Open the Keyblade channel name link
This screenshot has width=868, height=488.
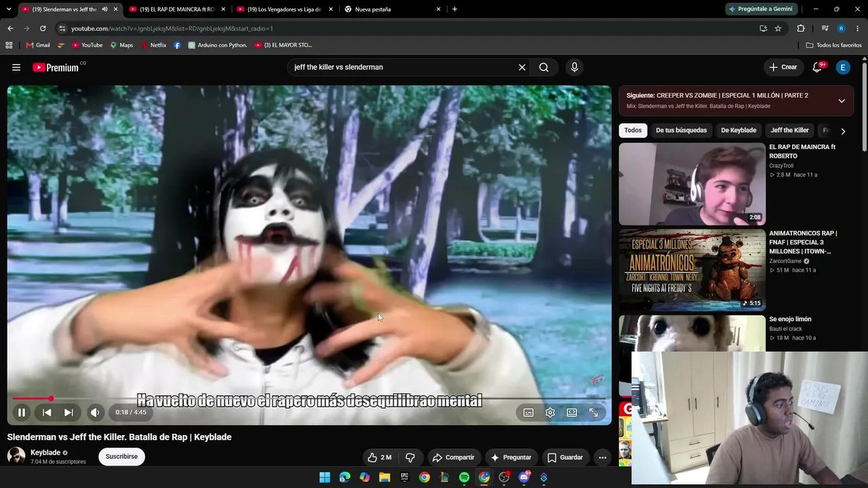(45, 453)
